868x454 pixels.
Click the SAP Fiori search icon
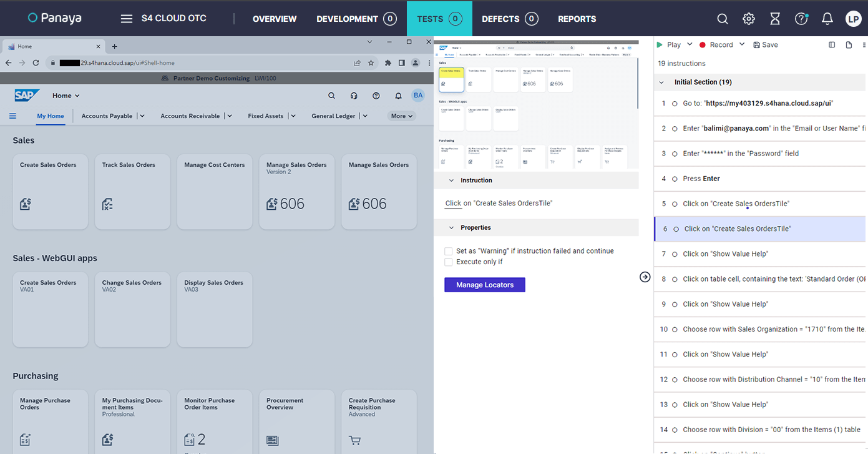pyautogui.click(x=332, y=96)
